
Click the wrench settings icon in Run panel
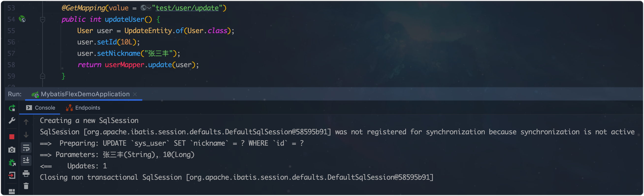[12, 120]
